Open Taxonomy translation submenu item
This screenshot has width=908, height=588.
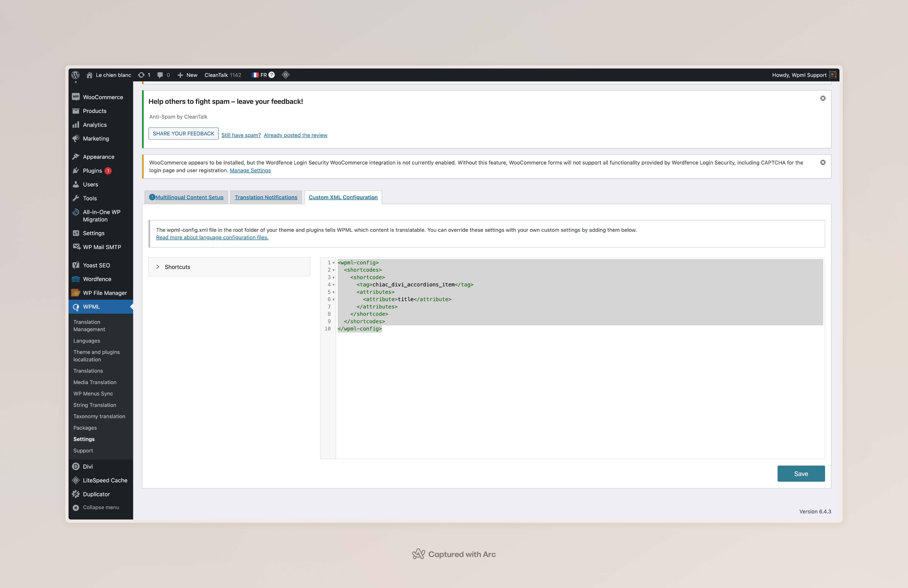click(x=99, y=416)
